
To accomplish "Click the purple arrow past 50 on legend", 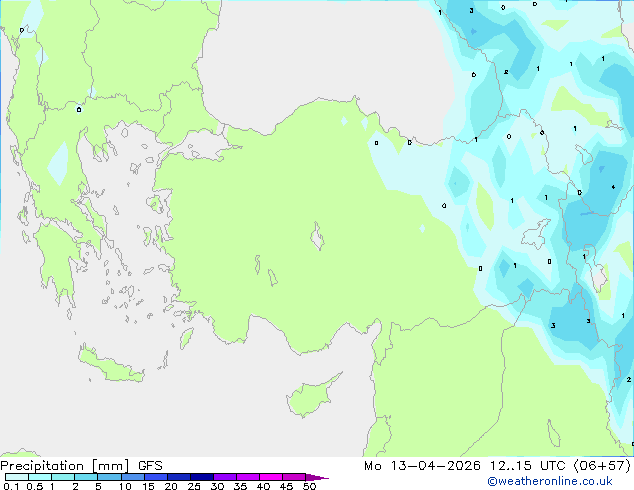I will point(317,477).
